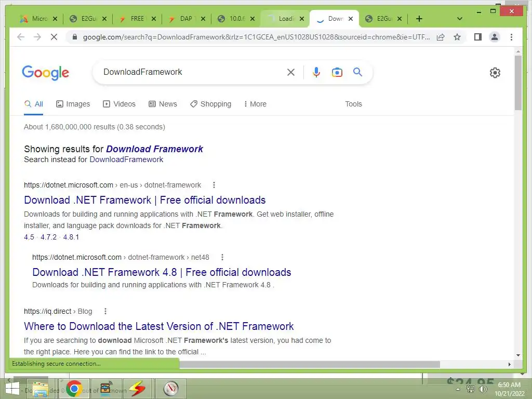Open File Explorer from taskbar
This screenshot has height=399, width=532.
(x=40, y=389)
